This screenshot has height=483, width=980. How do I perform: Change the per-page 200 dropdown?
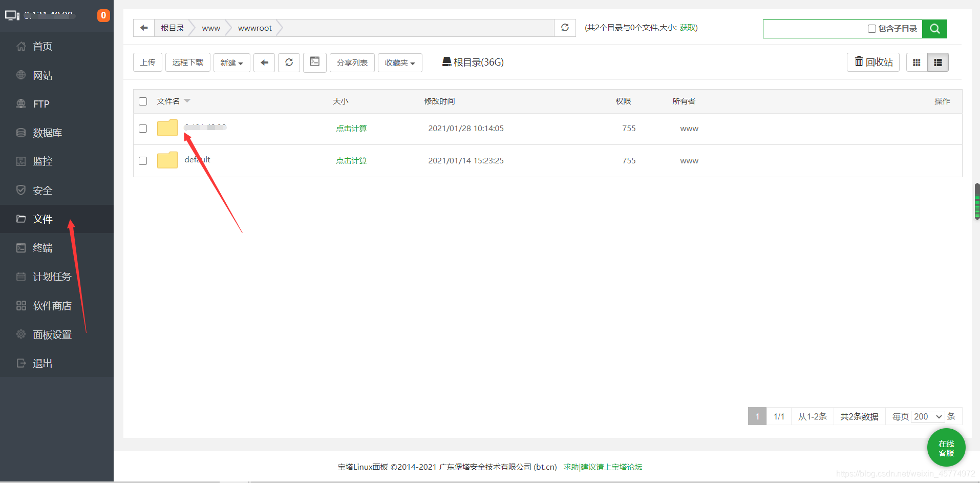927,416
